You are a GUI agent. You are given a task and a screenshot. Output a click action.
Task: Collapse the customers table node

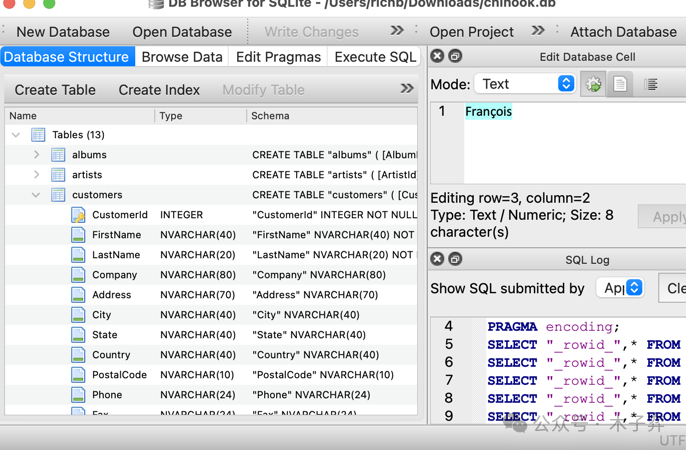coord(36,195)
